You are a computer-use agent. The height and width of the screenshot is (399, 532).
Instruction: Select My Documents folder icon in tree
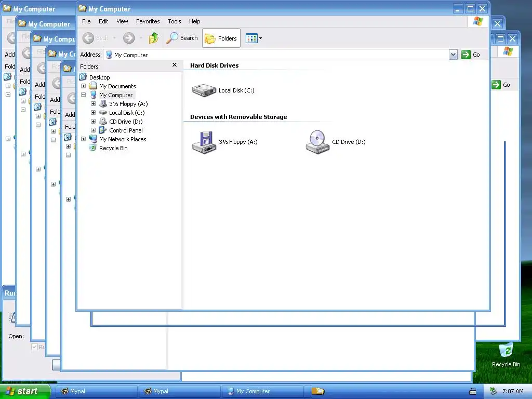[x=93, y=86]
